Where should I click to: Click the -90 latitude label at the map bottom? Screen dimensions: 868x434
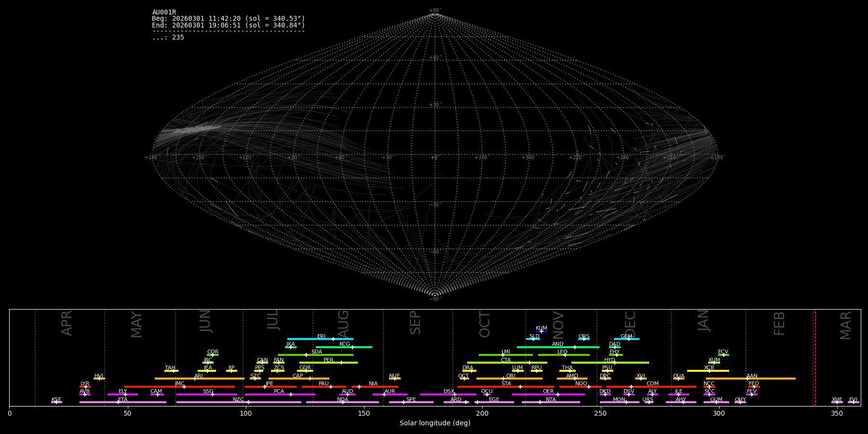435,299
